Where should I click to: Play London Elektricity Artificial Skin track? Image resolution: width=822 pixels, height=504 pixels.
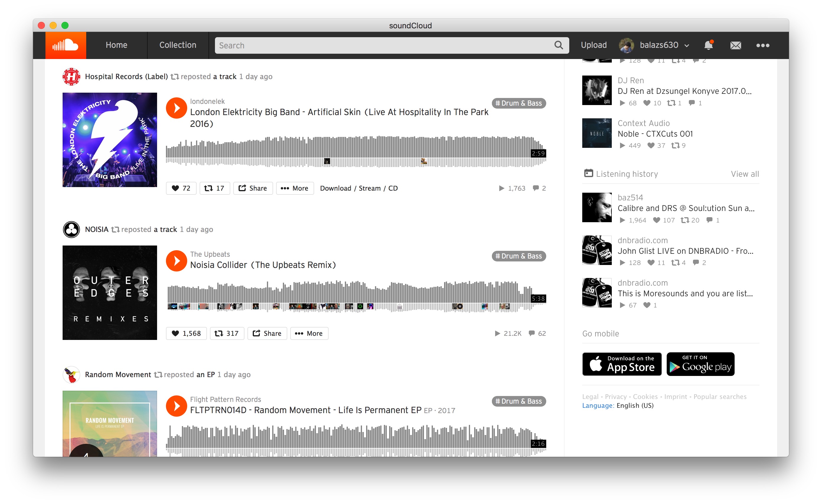click(x=177, y=108)
